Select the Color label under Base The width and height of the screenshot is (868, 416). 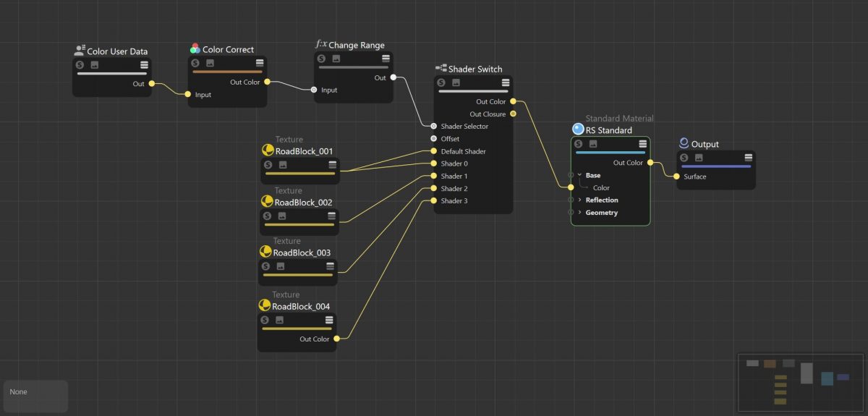coord(601,188)
